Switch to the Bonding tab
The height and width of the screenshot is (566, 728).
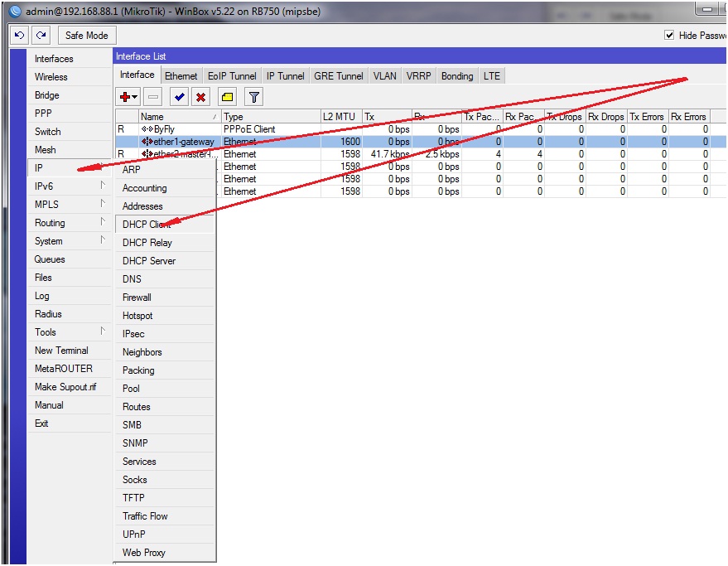click(457, 75)
